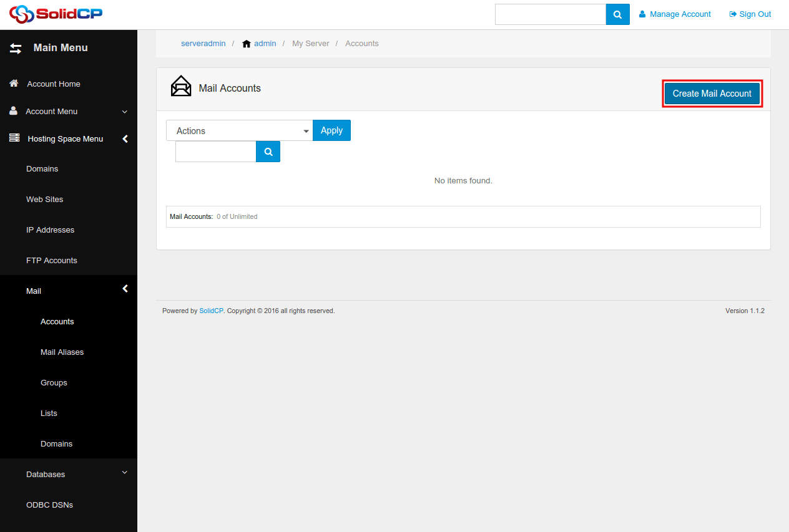Open FTP Accounts menu item

coord(52,261)
